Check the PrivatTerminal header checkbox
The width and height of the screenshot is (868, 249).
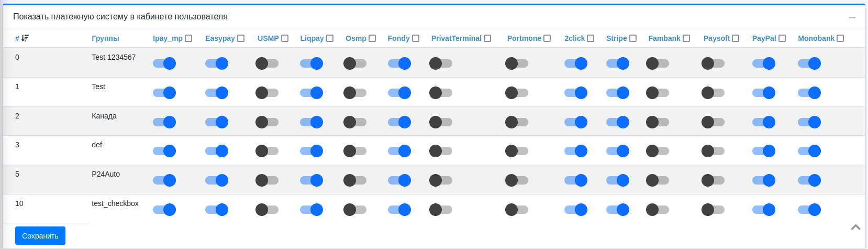[x=487, y=38]
